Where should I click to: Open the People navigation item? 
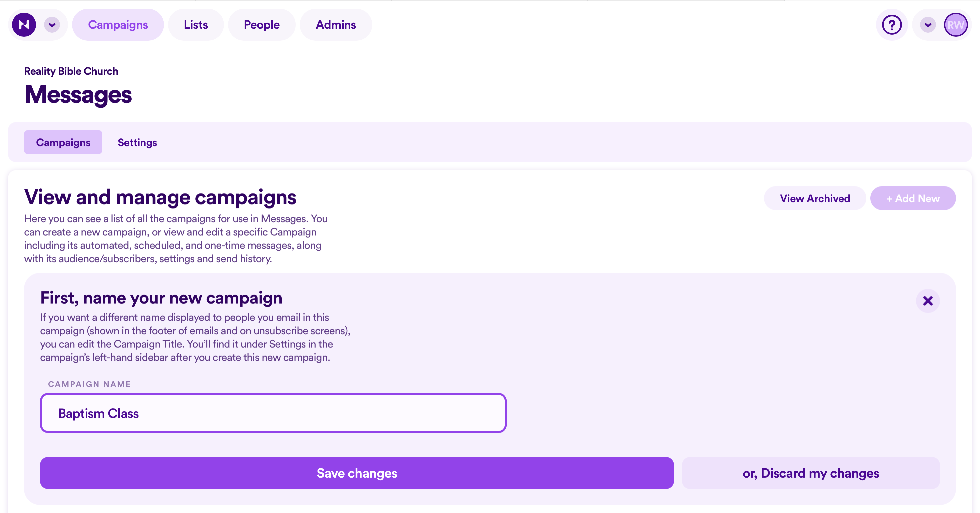click(262, 25)
